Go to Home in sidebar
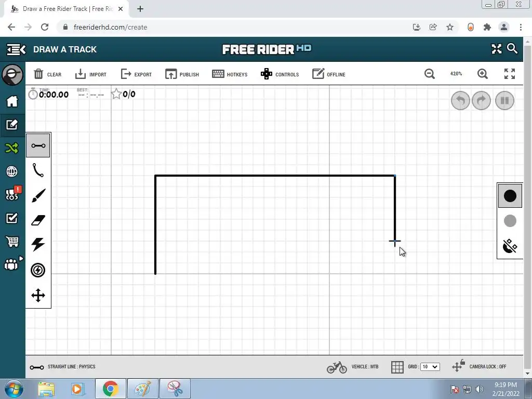The image size is (532, 399). tap(12, 101)
